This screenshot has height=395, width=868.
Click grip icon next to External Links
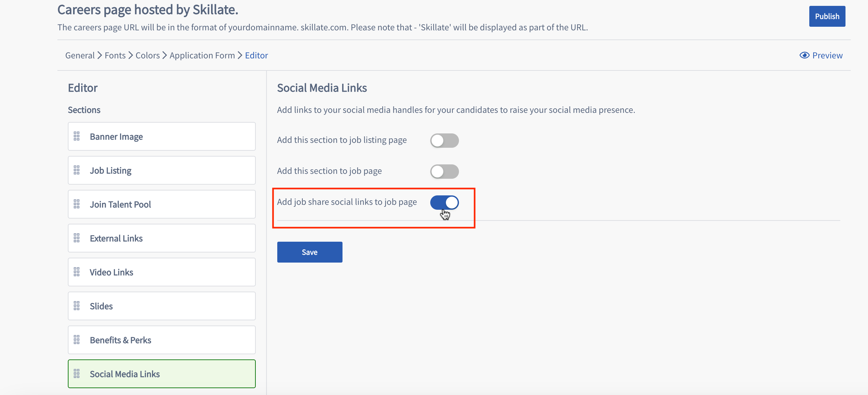(x=76, y=238)
